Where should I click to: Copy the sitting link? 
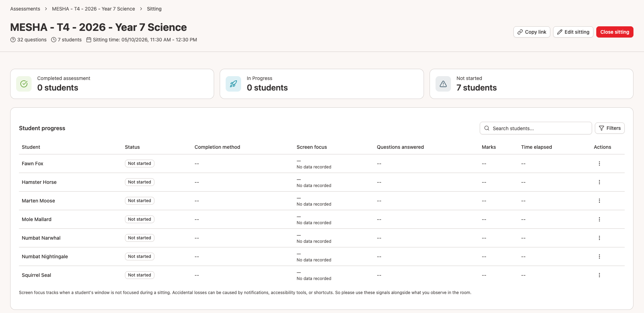tap(532, 32)
